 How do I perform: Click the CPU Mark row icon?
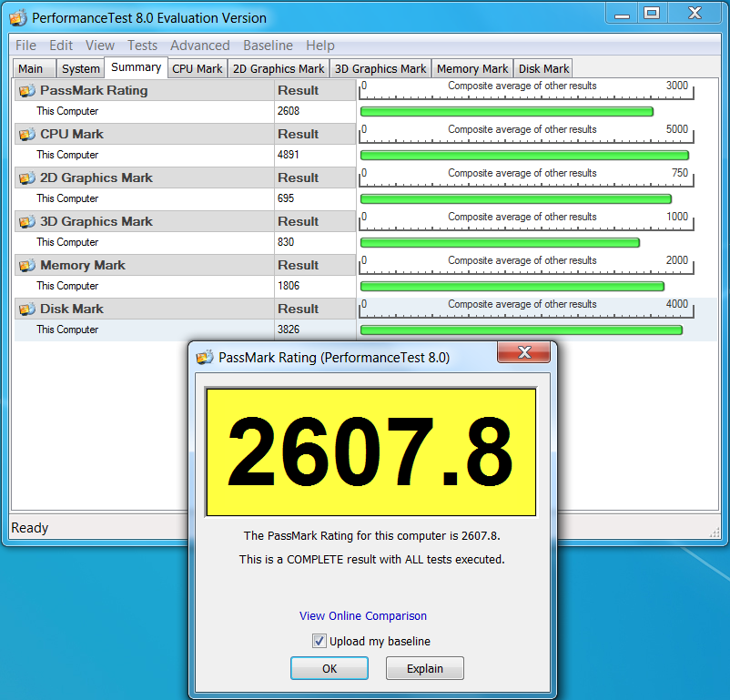pyautogui.click(x=27, y=134)
